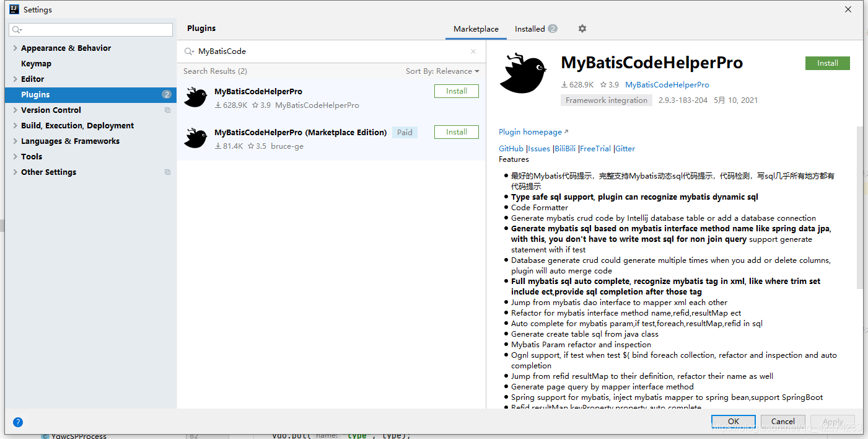Click the plugin search magnifier icon
Screen dimensions: 868x439
point(189,51)
